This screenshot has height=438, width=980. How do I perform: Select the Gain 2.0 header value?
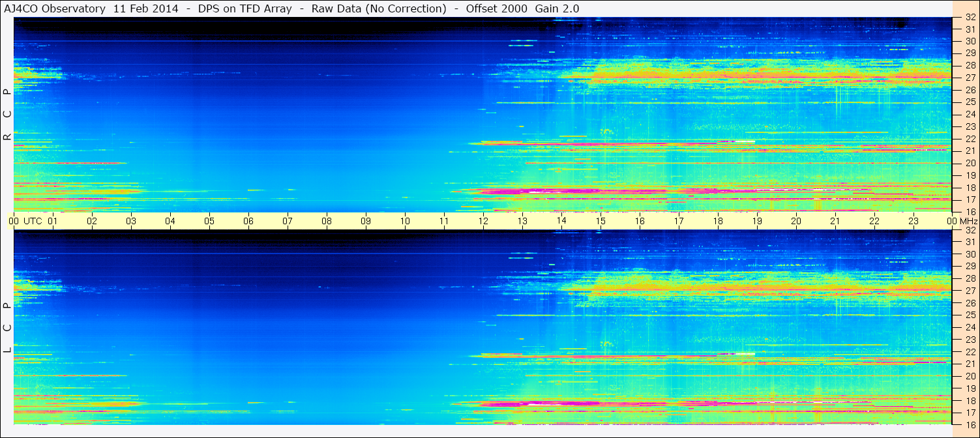[557, 8]
